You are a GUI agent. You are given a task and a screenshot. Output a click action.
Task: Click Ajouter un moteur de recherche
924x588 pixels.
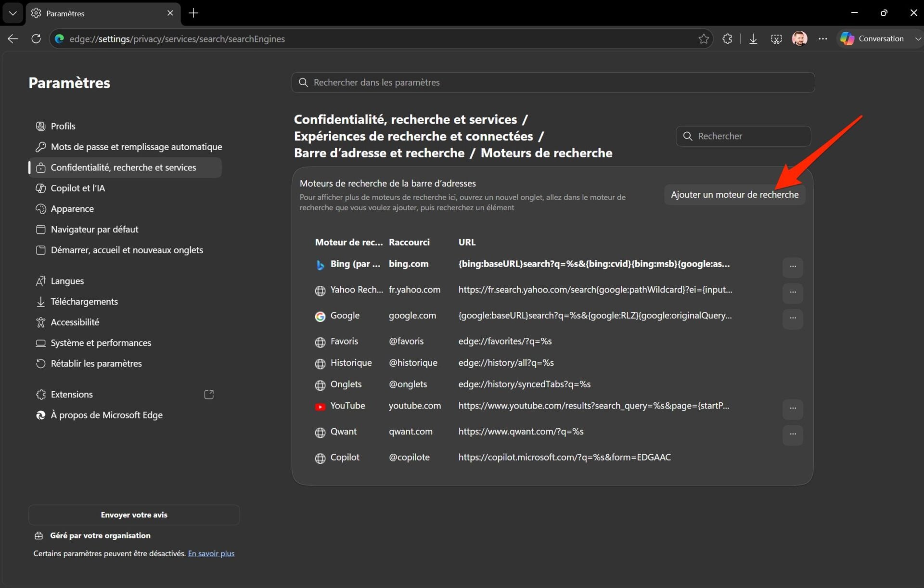point(735,195)
